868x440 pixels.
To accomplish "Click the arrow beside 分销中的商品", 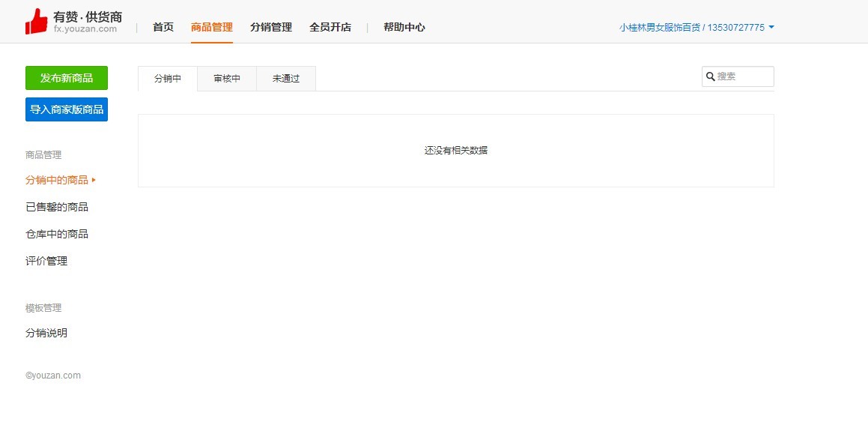I will point(94,180).
